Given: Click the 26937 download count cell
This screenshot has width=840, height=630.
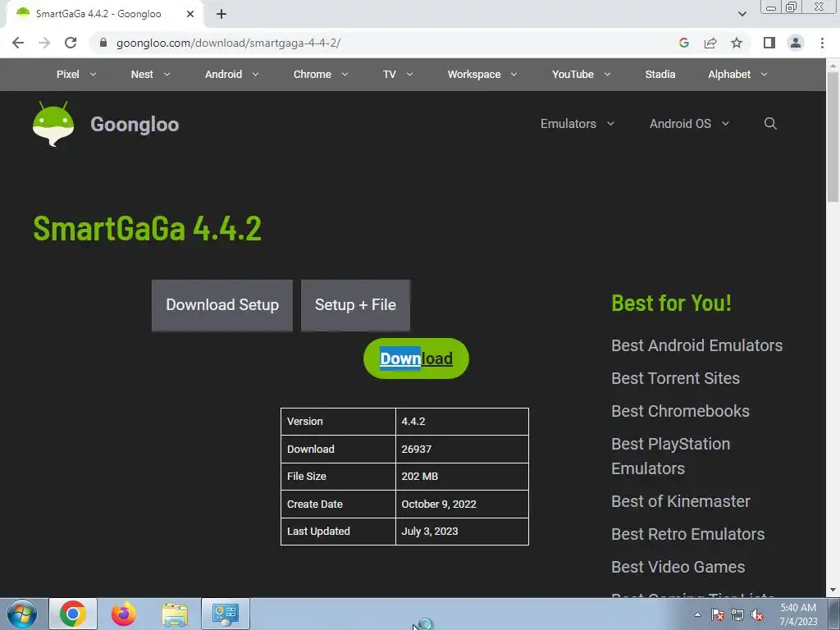Looking at the screenshot, I should (x=462, y=449).
